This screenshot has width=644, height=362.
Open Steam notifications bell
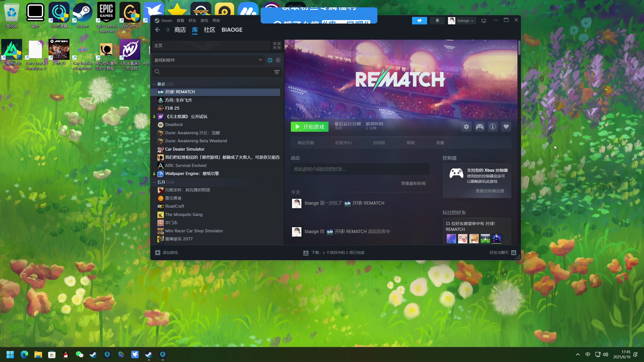click(437, 21)
